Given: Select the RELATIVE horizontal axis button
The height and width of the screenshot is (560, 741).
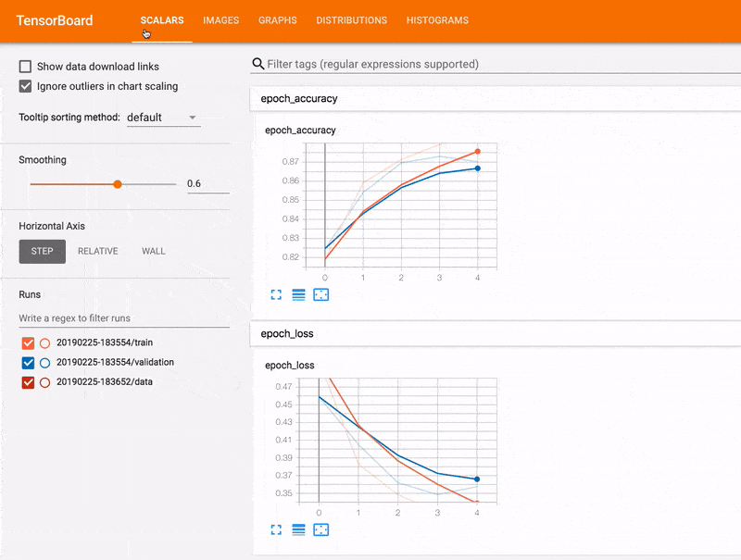Looking at the screenshot, I should click(97, 251).
